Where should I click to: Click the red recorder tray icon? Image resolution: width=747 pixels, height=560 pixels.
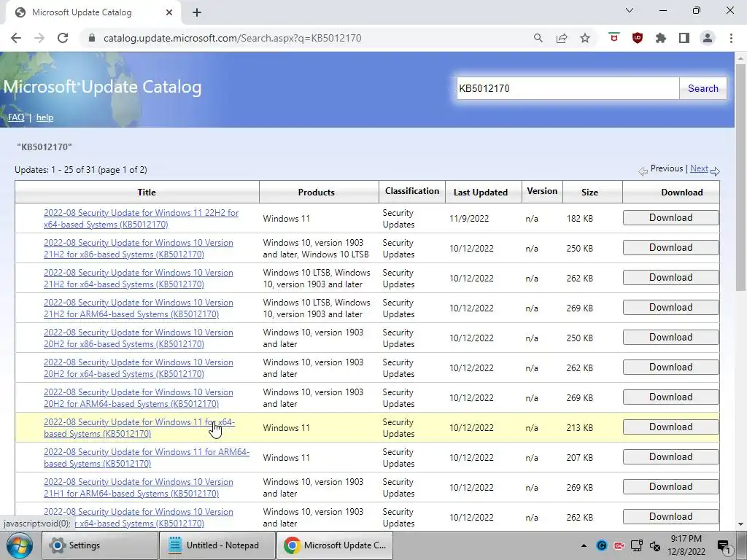[x=619, y=545]
